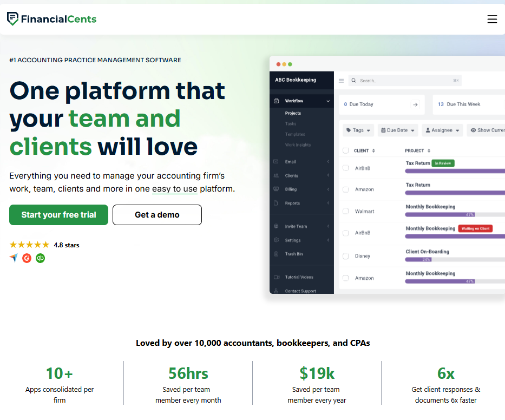Click the Trash Bin icon in sidebar
This screenshot has width=505, height=420.
tap(276, 254)
